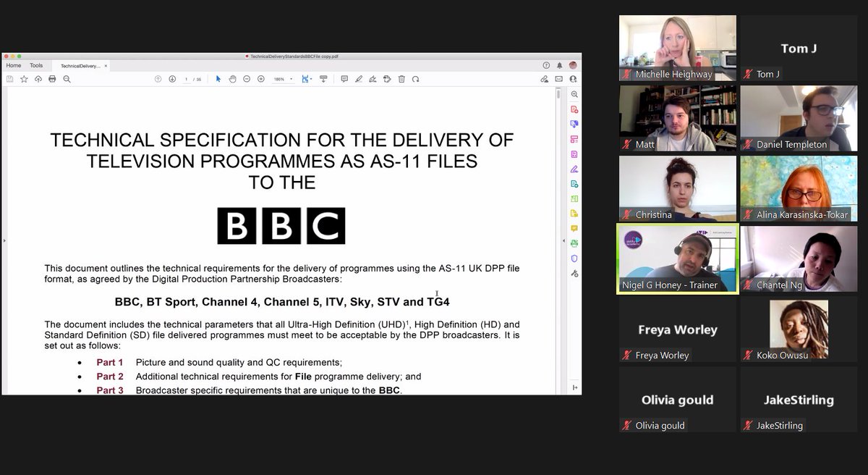Click the Freya Worley participant tile
This screenshot has width=868, height=475.
click(678, 329)
